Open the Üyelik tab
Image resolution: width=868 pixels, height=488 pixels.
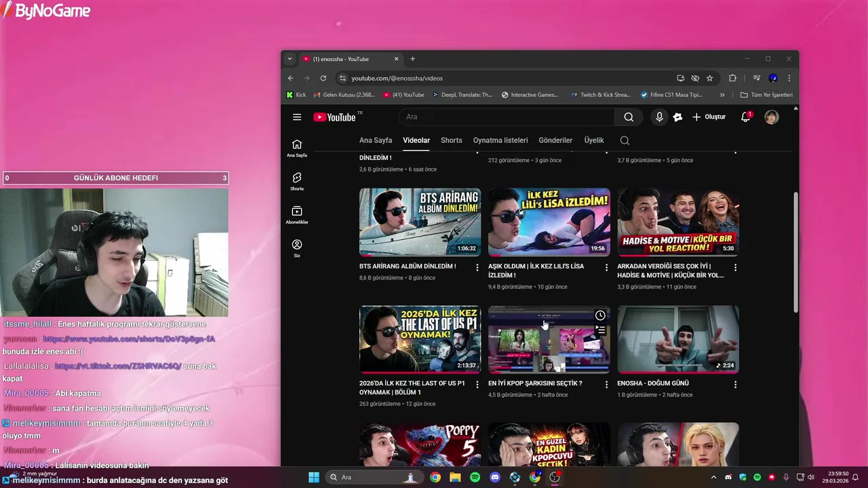pos(594,140)
